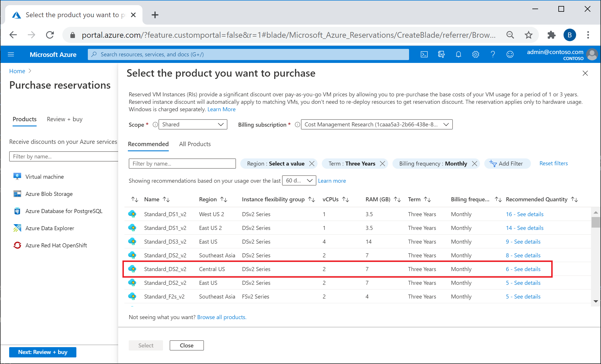Click the Azure Blob Storage icon
Image resolution: width=601 pixels, height=364 pixels.
pyautogui.click(x=17, y=194)
